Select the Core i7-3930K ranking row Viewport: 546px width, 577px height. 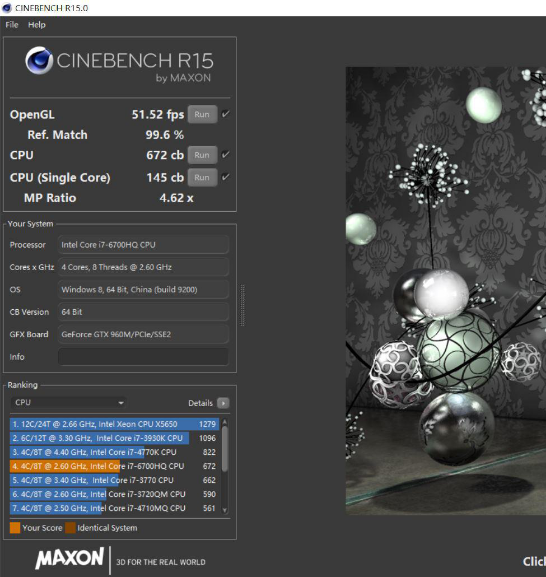(114, 438)
